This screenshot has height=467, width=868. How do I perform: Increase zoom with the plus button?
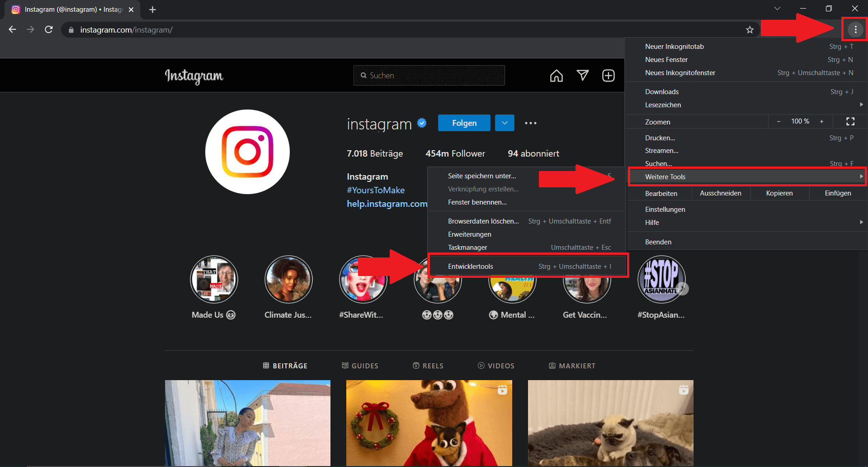click(821, 122)
